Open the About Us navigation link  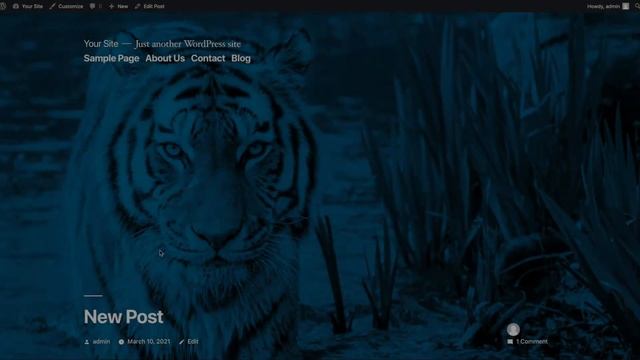(165, 58)
